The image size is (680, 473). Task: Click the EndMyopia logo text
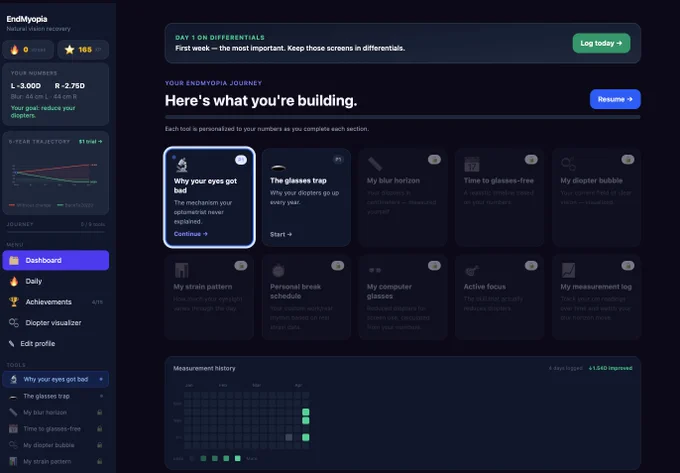point(27,19)
